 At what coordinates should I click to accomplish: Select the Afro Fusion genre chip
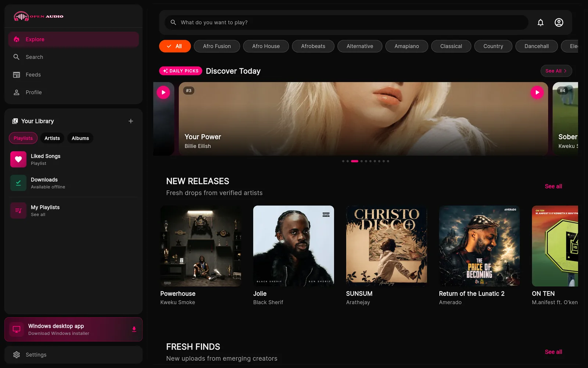click(x=217, y=46)
